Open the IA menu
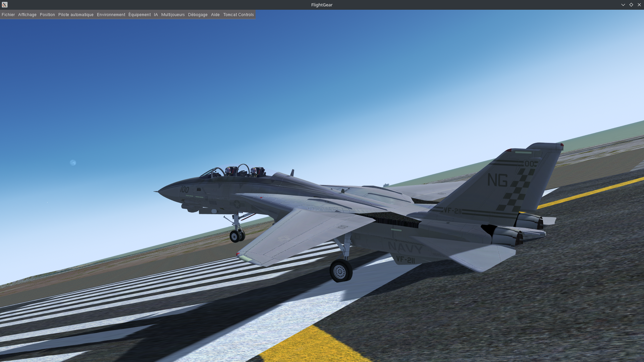Viewport: 644px width, 362px height. (x=156, y=15)
